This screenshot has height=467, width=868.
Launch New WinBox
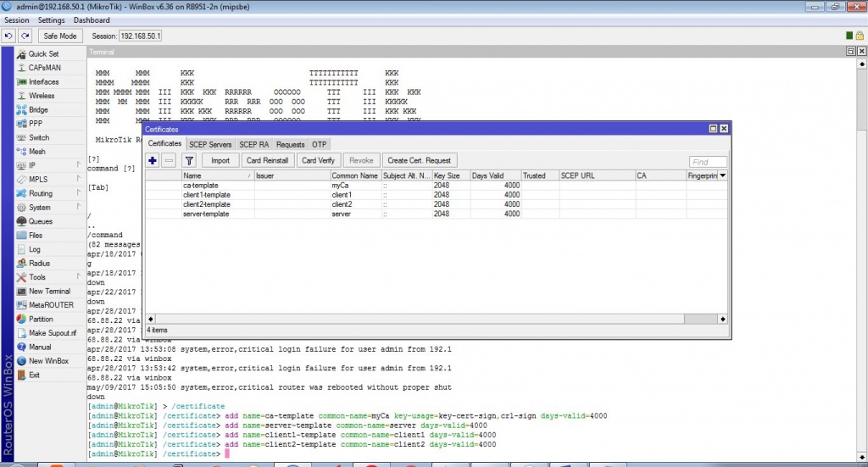click(x=48, y=361)
